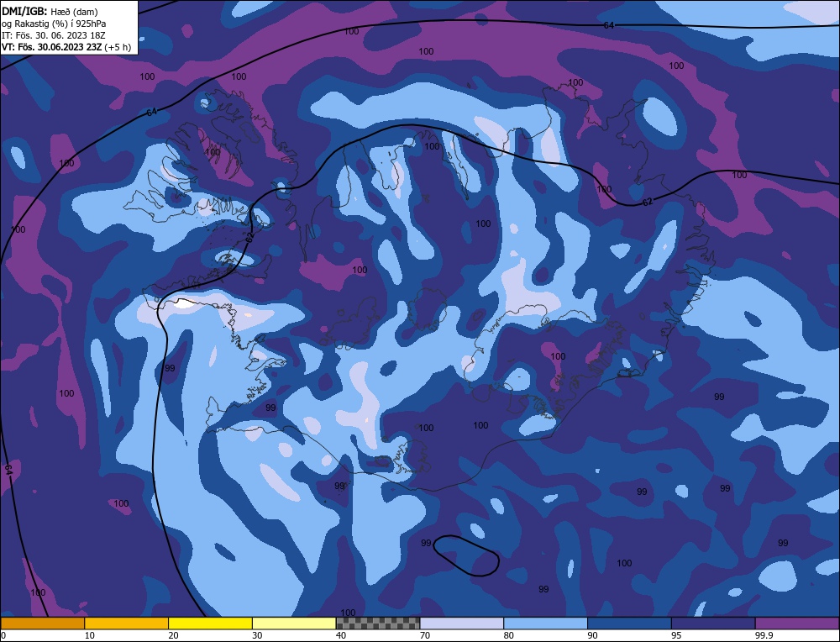The image size is (840, 642).
Task: Select the orange 10–20 legend swatch
Action: (x=127, y=623)
